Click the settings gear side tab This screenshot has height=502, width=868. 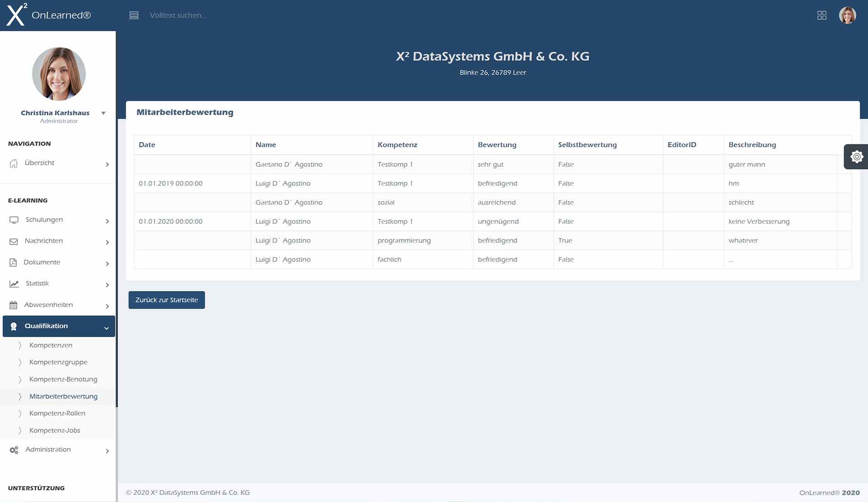(x=856, y=157)
